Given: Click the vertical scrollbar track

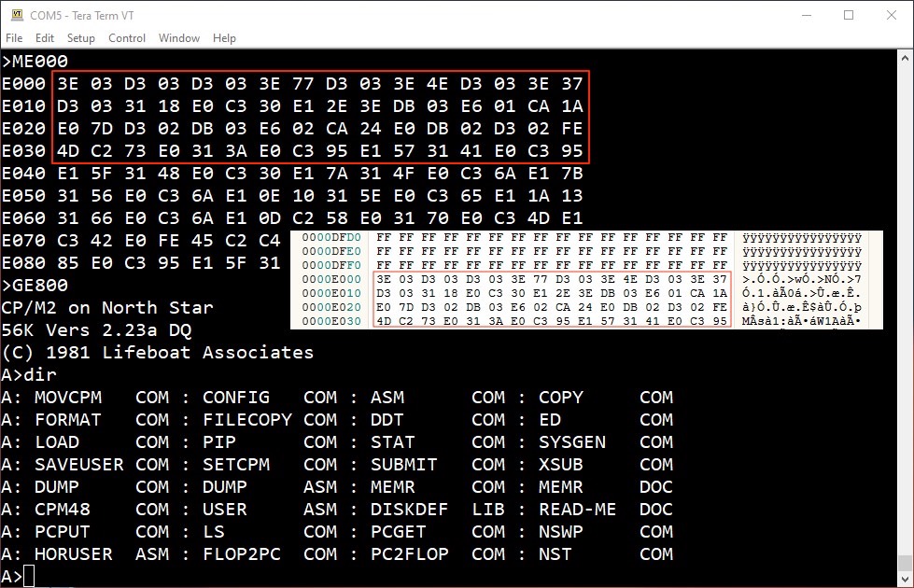Looking at the screenshot, I should pos(904,280).
